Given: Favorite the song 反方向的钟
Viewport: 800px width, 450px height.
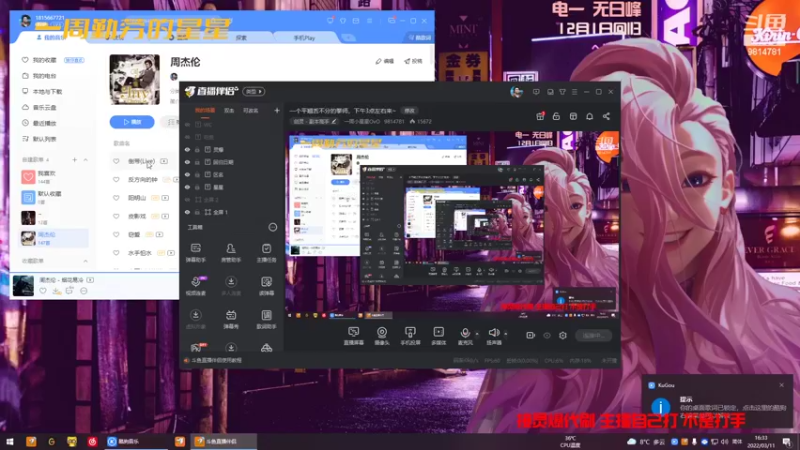Looking at the screenshot, I should 116,180.
